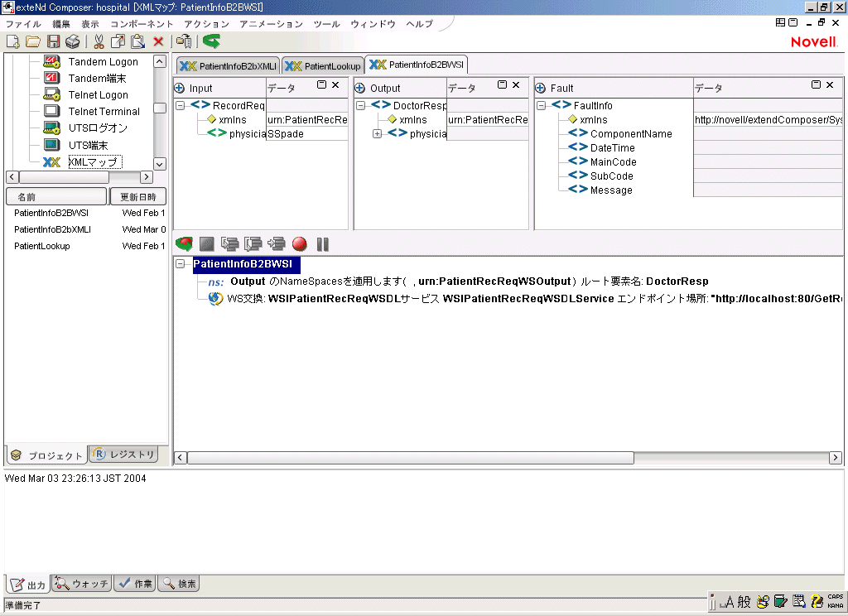The height and width of the screenshot is (616, 848).
Task: Click the ns: Output NameSpaces action line
Action: click(459, 282)
